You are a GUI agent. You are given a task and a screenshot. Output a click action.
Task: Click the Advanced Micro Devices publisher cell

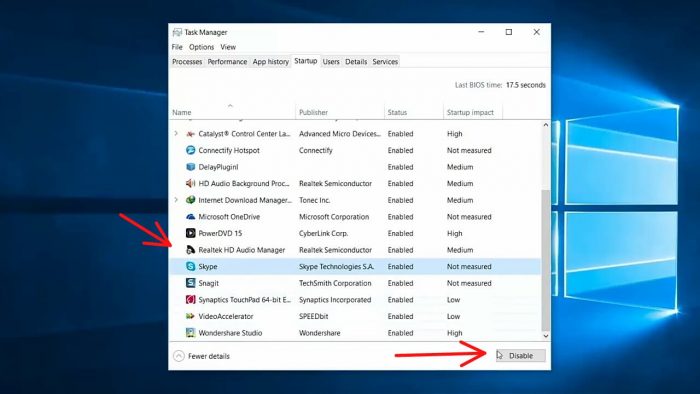tap(340, 134)
